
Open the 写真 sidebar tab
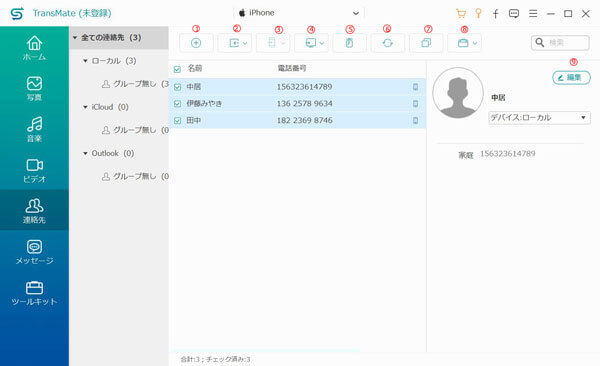point(34,88)
